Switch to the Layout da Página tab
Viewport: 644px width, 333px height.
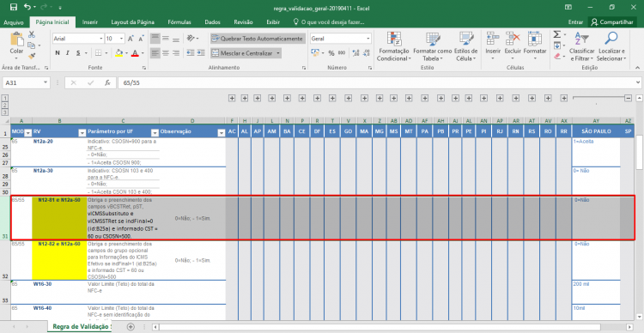[132, 22]
